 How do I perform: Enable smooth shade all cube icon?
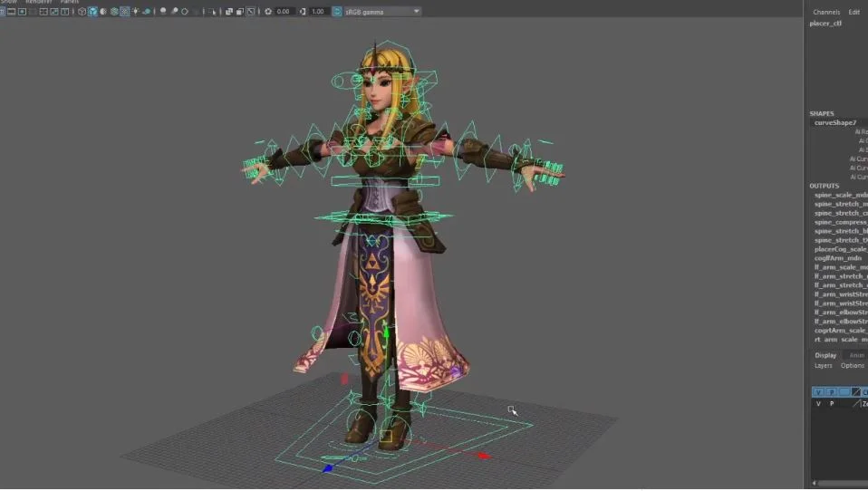tap(92, 12)
